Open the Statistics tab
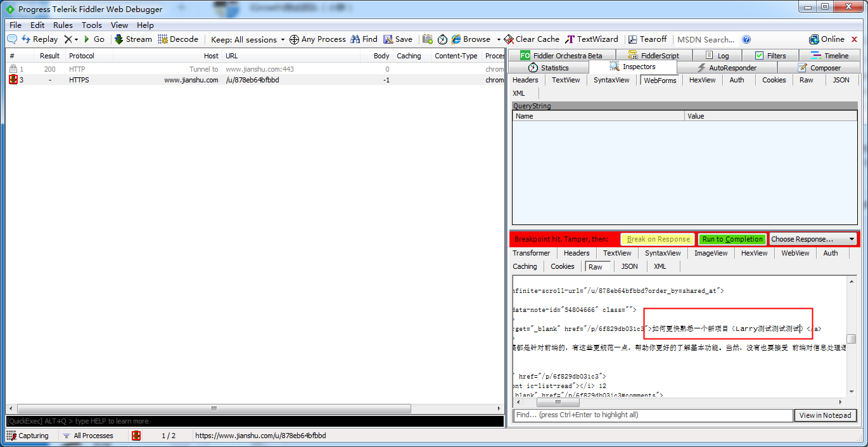This screenshot has width=868, height=447. pos(548,67)
